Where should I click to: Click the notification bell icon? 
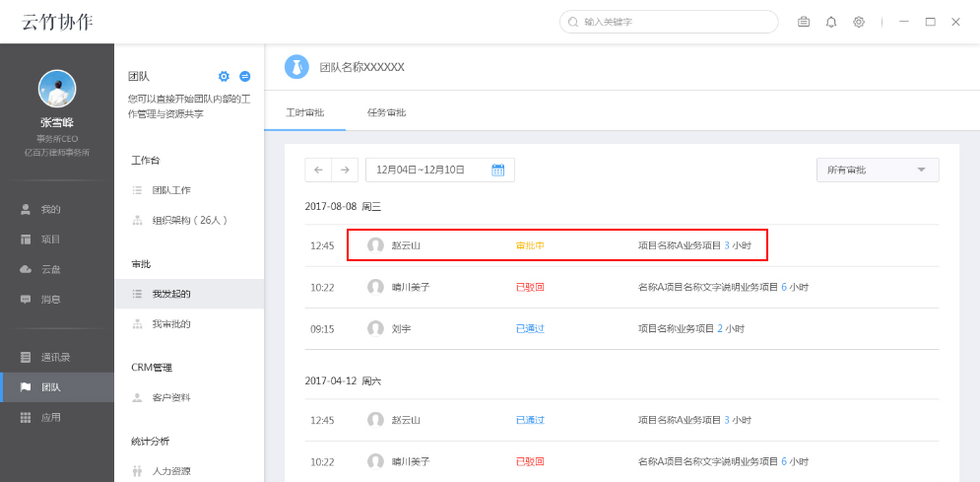(x=831, y=22)
